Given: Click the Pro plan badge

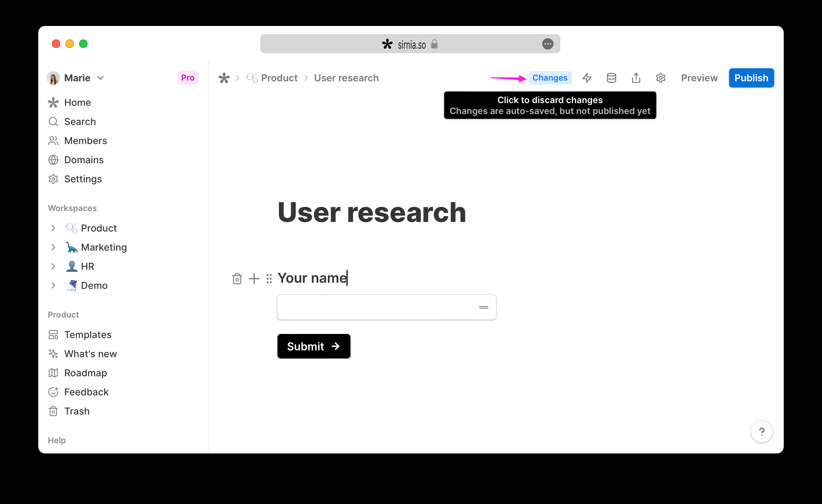Looking at the screenshot, I should pyautogui.click(x=188, y=78).
